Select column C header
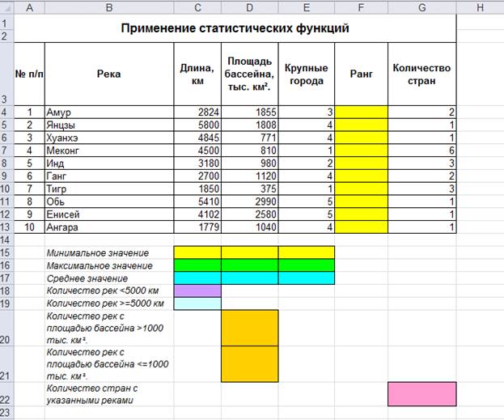Viewport: 504px width, 420px height. [x=197, y=7]
